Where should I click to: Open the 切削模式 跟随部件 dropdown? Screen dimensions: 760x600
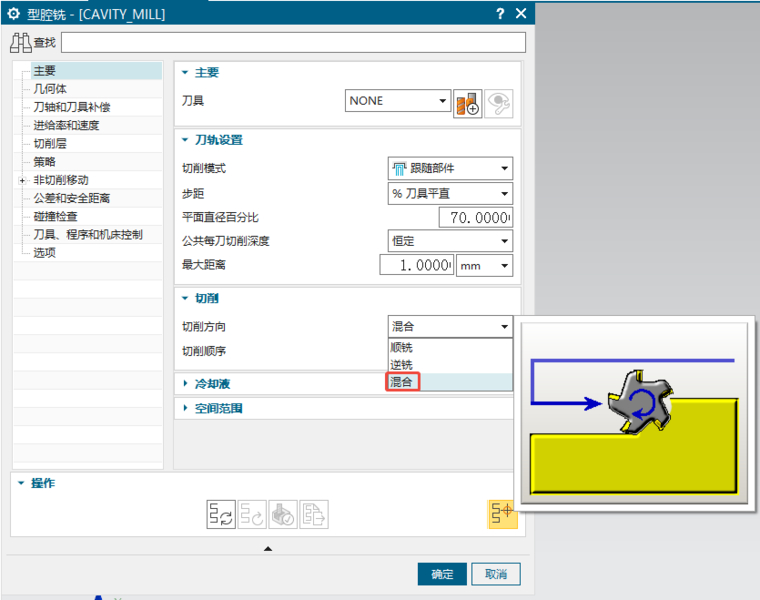pos(450,168)
